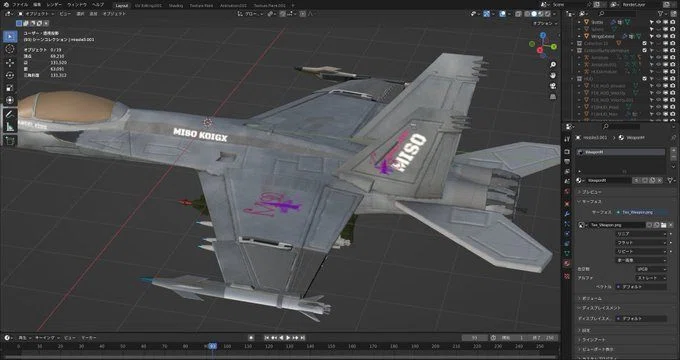Open the sRGB color space dropdown

[x=651, y=269]
